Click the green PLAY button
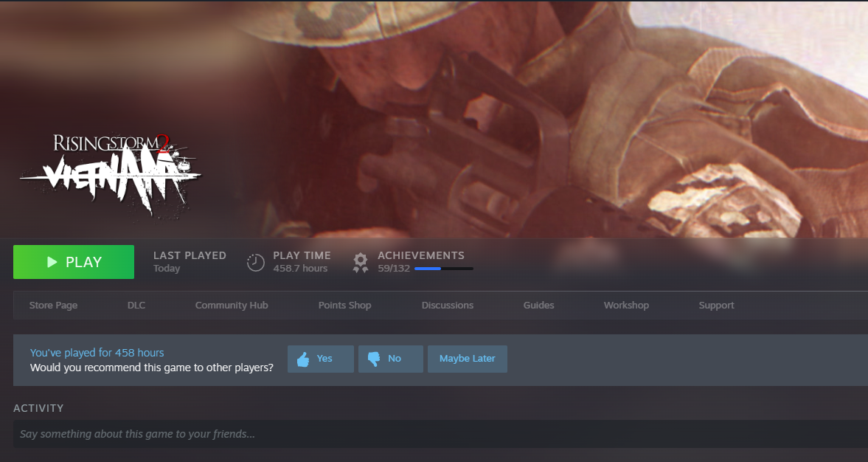The image size is (868, 462). click(74, 262)
